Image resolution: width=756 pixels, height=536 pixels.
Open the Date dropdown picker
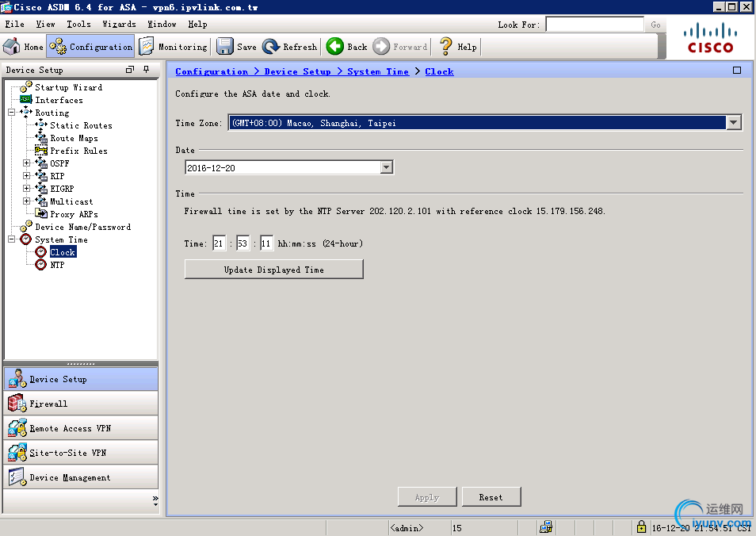click(386, 167)
